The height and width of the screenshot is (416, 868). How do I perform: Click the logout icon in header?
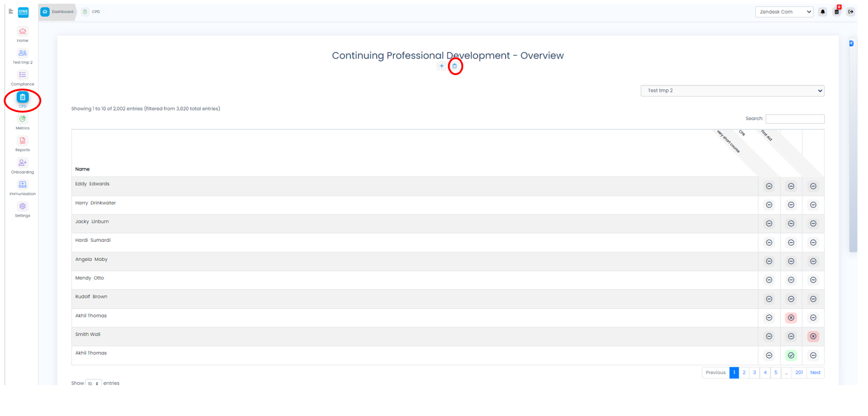coord(851,12)
